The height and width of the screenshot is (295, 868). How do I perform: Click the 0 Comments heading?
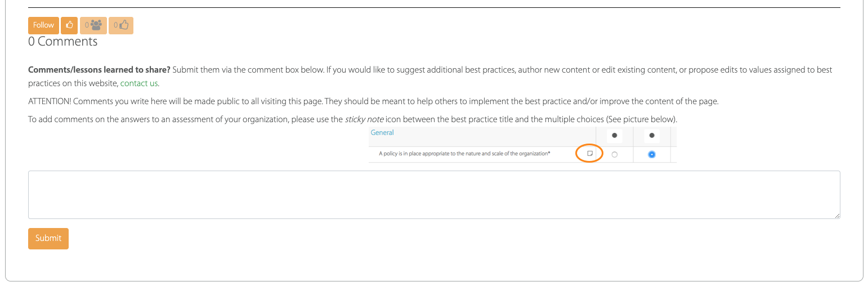pyautogui.click(x=63, y=42)
